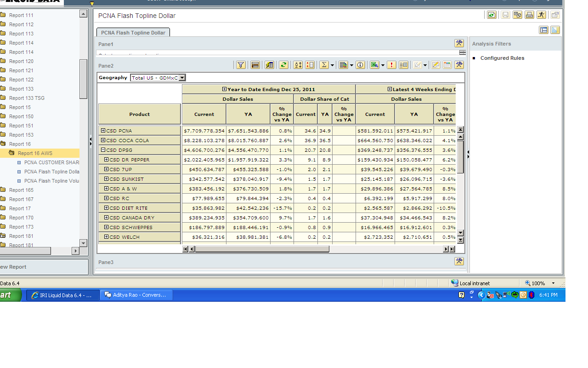Open the Excel export dropdown arrow
588x368 pixels.
click(383, 65)
